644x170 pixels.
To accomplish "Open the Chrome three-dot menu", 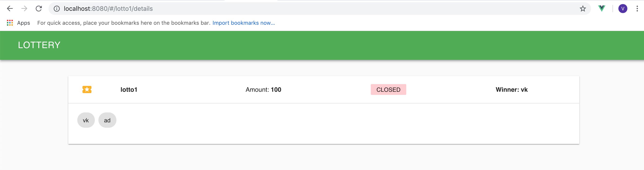I will click(637, 9).
